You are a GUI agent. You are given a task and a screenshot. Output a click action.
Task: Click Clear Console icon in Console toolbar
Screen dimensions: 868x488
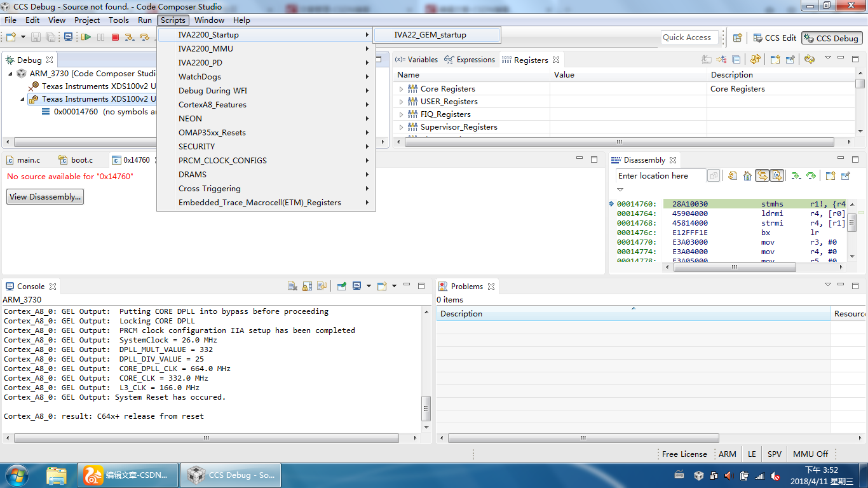click(x=292, y=286)
